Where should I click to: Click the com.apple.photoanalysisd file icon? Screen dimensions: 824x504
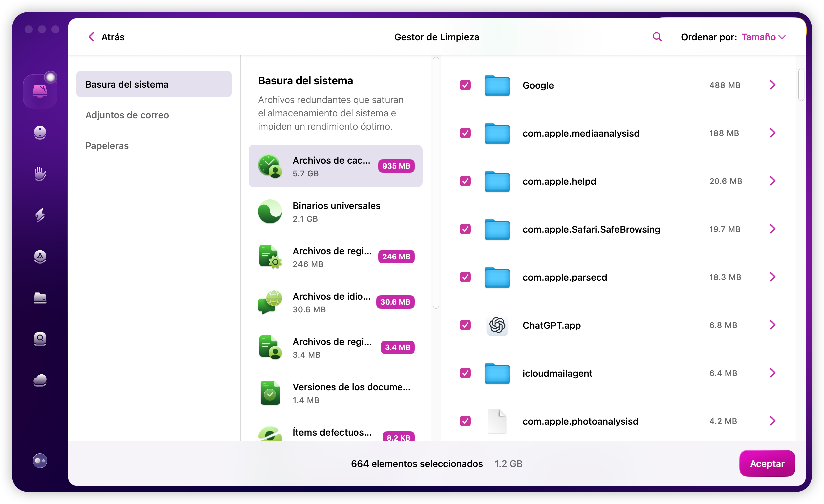(x=497, y=421)
